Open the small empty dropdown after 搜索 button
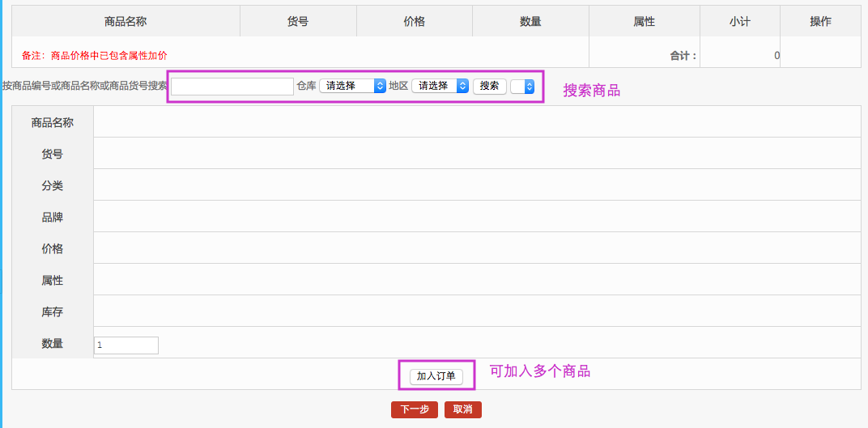This screenshot has width=868, height=428. [x=522, y=86]
